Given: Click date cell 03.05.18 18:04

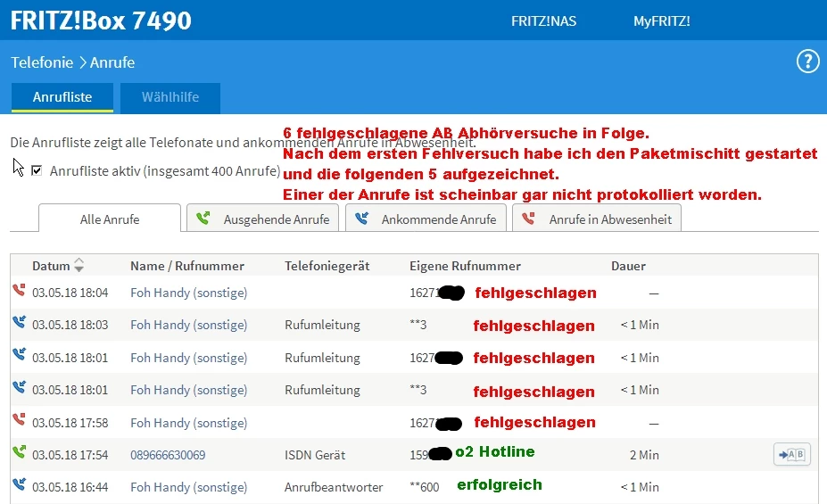Looking at the screenshot, I should point(70,293).
